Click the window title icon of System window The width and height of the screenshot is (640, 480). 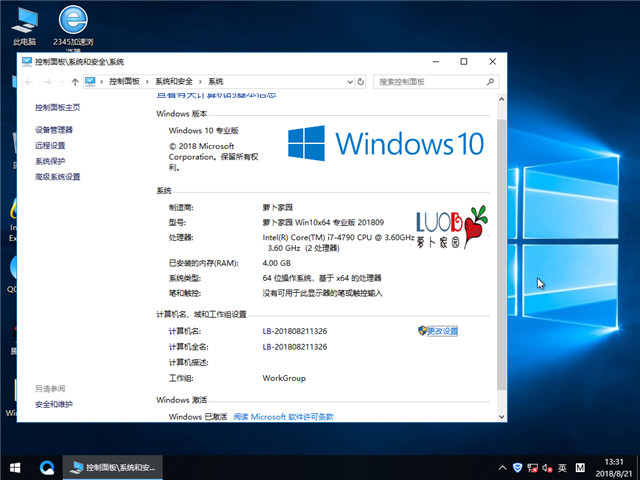click(27, 62)
